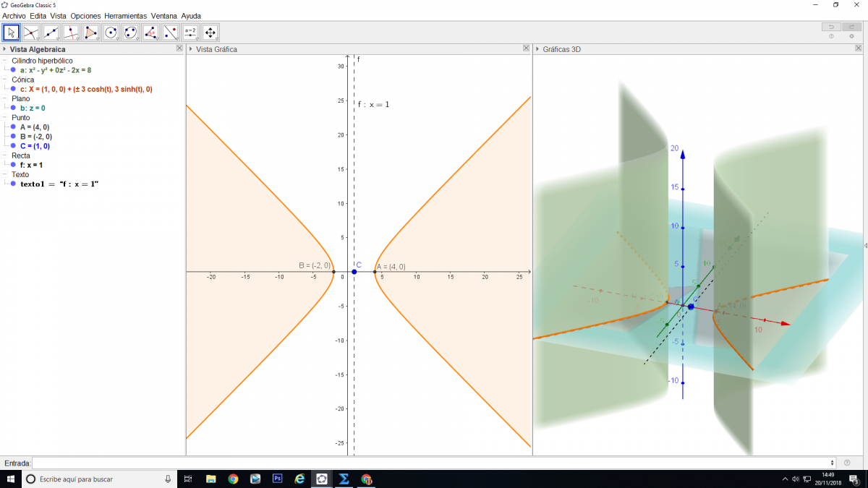Screen dimensions: 868x488
Task: Select the Perpendicular line tool
Action: [x=71, y=33]
